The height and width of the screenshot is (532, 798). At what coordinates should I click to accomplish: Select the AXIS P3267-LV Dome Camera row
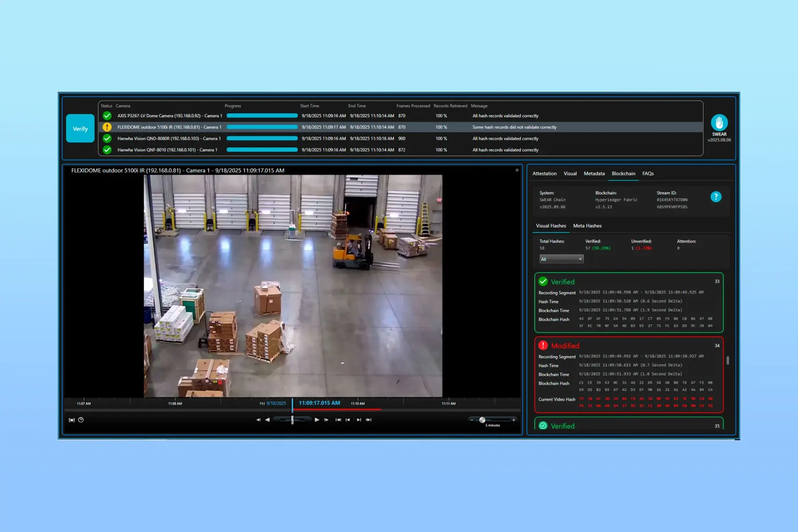click(169, 116)
